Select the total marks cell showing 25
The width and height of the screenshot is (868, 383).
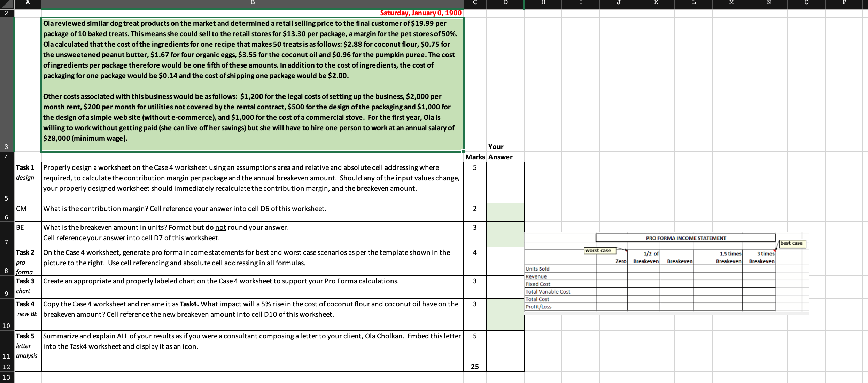[475, 367]
